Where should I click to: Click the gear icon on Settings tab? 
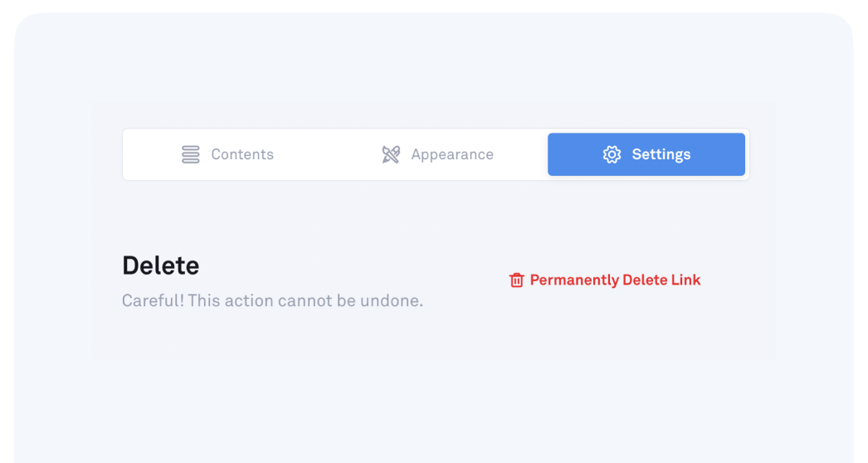tap(612, 155)
